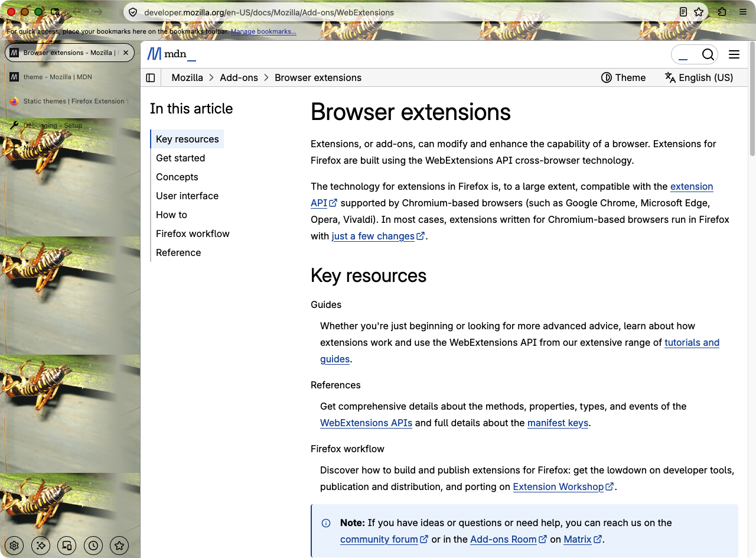The image size is (756, 558).
Task: Open the Add-ons Room link
Action: click(x=509, y=539)
